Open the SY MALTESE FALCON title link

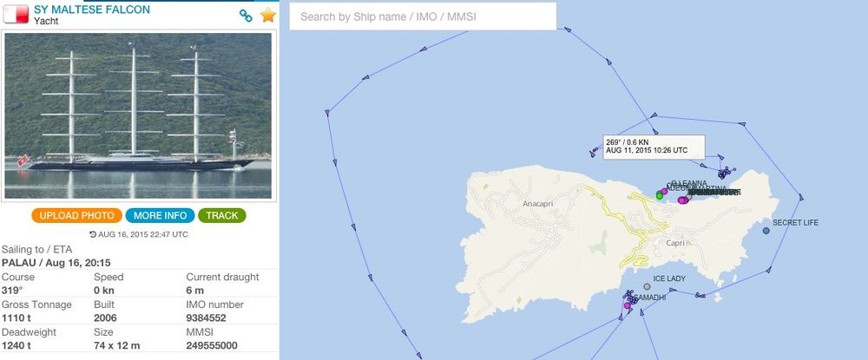91,9
